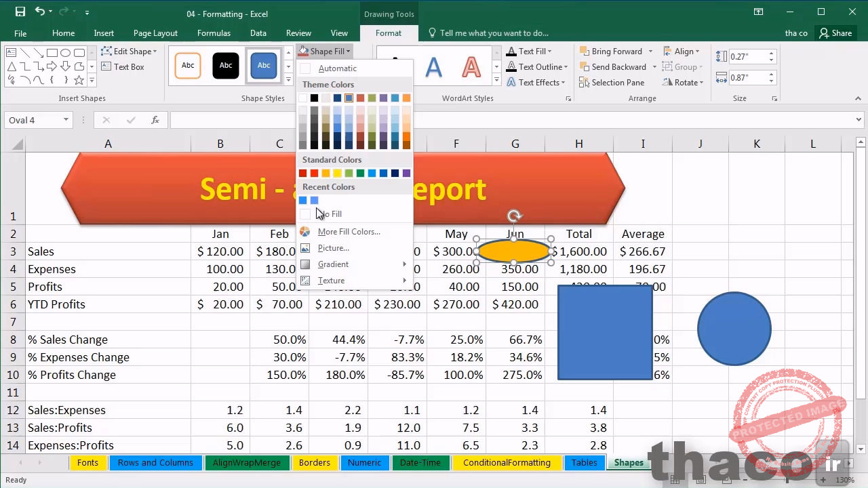Open the File tab
This screenshot has height=488, width=868.
tap(20, 33)
